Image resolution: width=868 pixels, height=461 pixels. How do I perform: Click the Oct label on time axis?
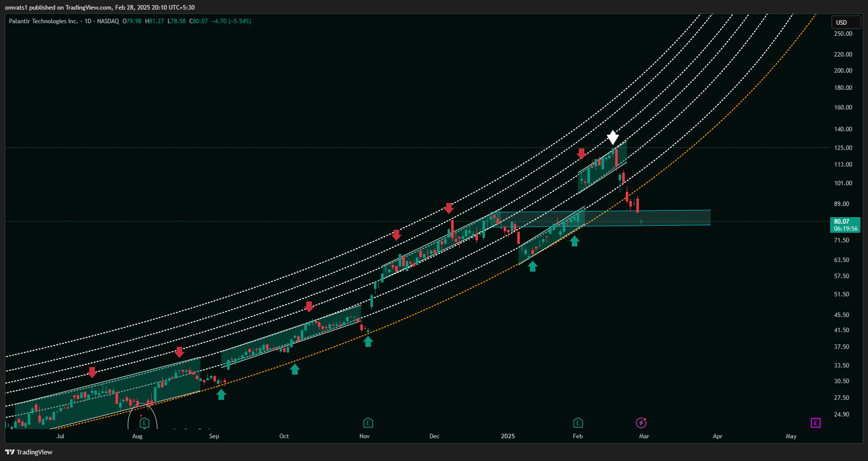coord(284,436)
